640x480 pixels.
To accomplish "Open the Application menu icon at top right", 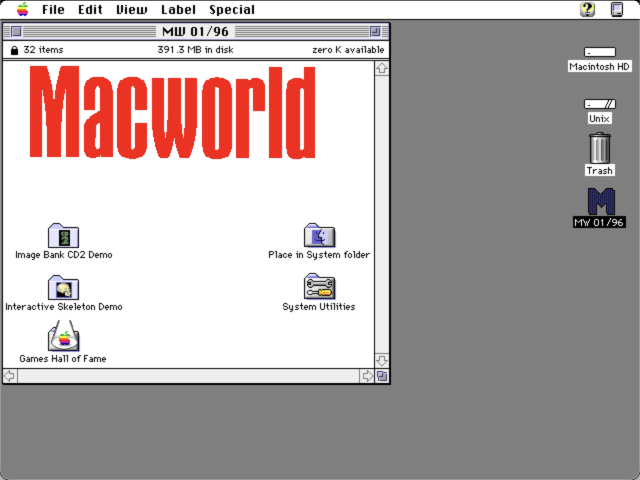I will point(617,9).
